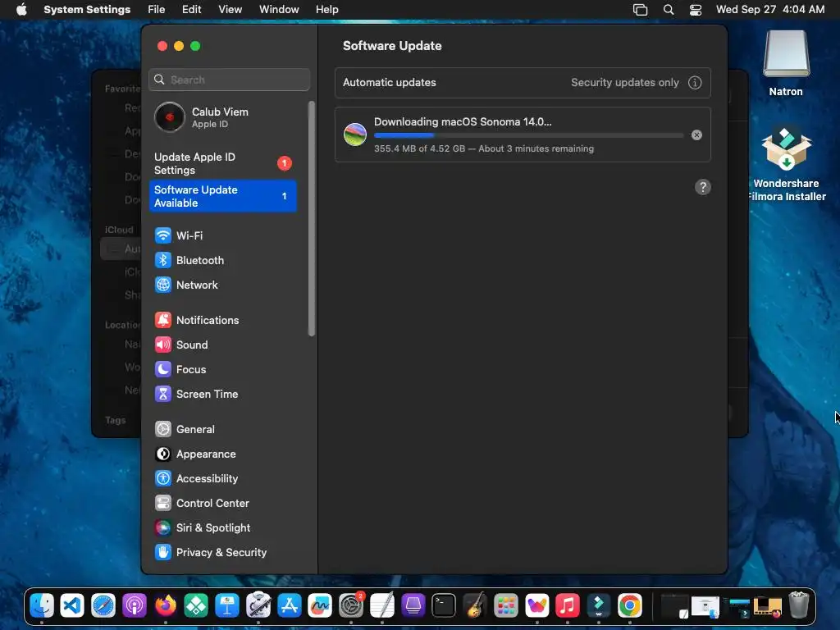Click the Software Update heading

pos(392,46)
